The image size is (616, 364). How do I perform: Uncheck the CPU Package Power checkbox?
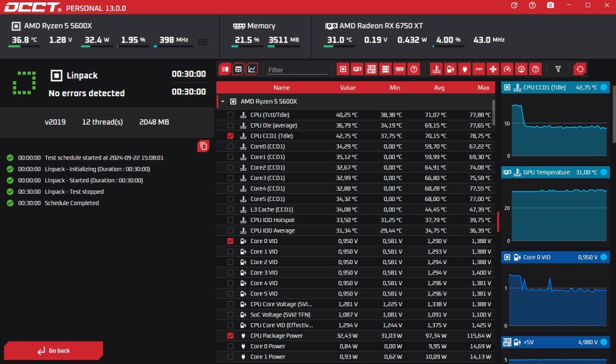230,336
